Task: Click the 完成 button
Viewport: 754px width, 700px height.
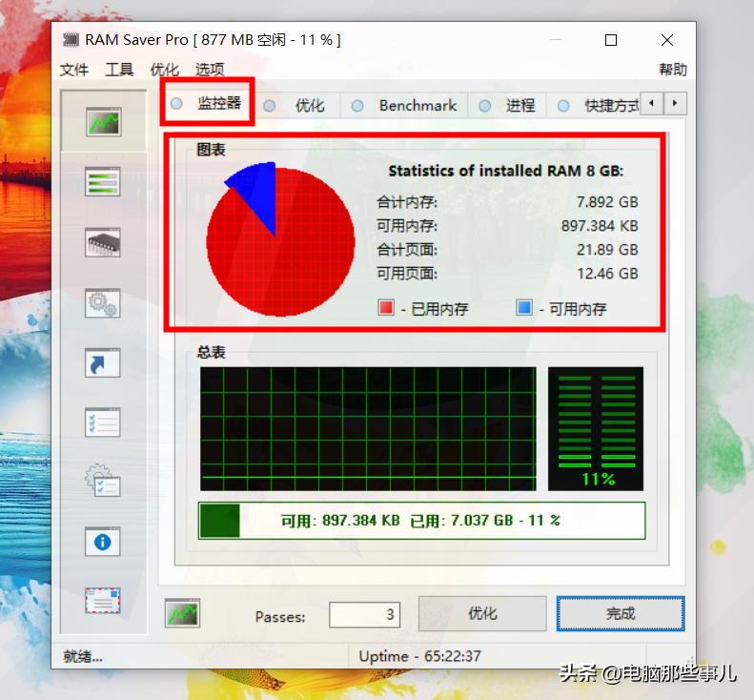Action: (621, 613)
